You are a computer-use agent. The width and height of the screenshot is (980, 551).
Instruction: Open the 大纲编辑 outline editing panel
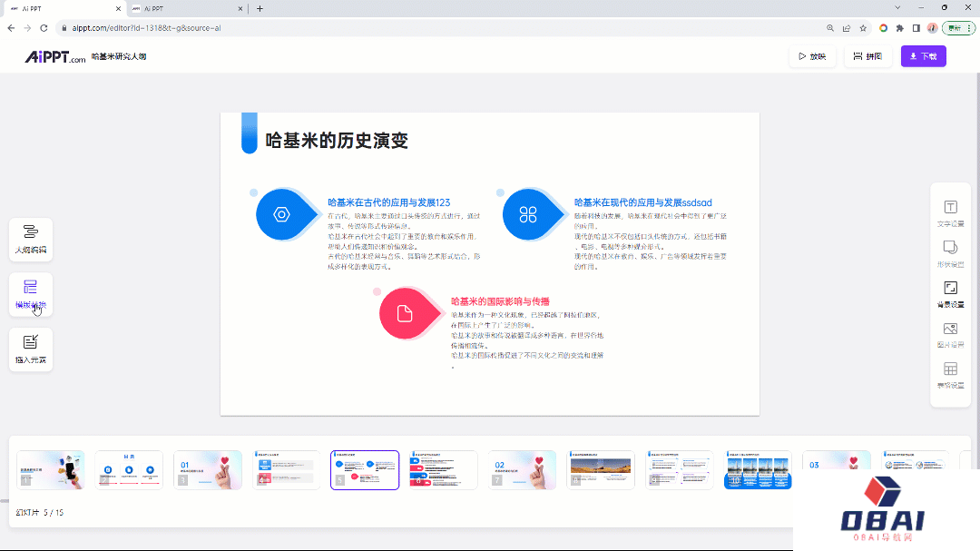point(30,239)
